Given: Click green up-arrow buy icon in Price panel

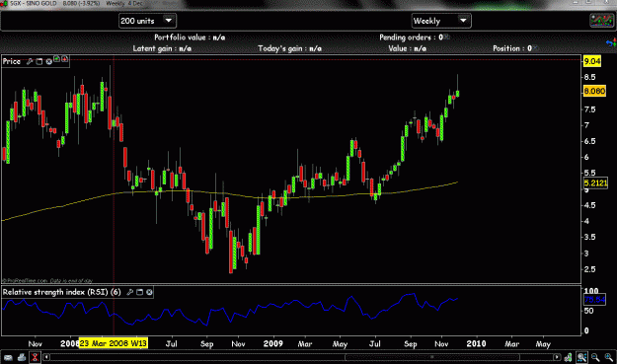Looking at the screenshot, I should click(57, 59).
